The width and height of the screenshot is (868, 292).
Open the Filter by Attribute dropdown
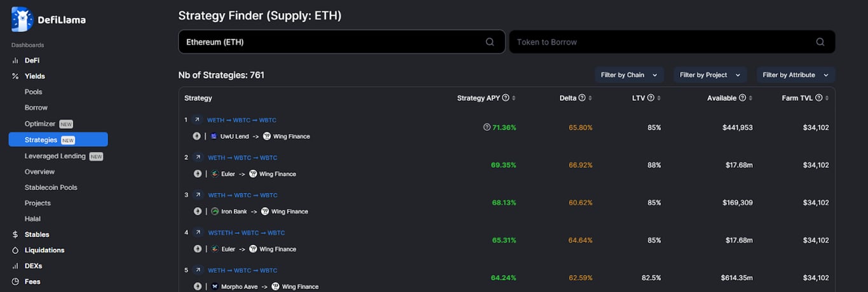click(796, 75)
